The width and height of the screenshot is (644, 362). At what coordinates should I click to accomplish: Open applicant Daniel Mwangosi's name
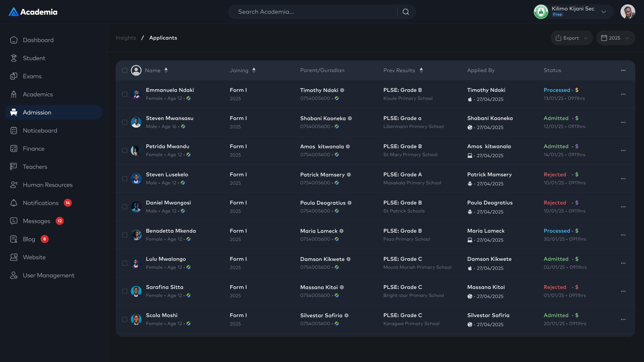(168, 203)
